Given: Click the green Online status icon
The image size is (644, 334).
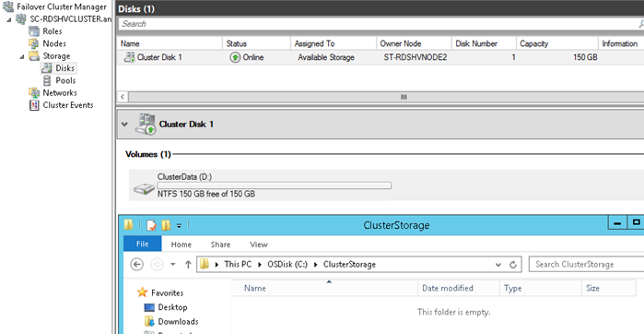Looking at the screenshot, I should 235,57.
